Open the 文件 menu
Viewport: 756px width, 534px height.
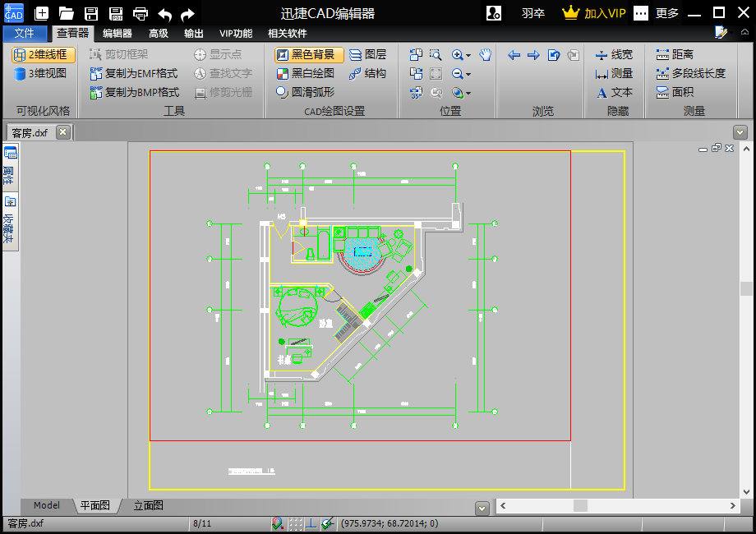click(25, 33)
